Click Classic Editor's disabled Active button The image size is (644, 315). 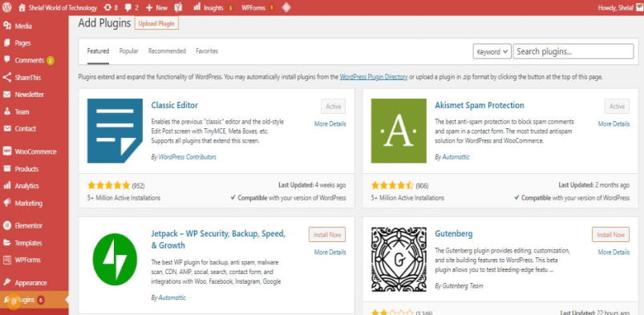click(334, 107)
